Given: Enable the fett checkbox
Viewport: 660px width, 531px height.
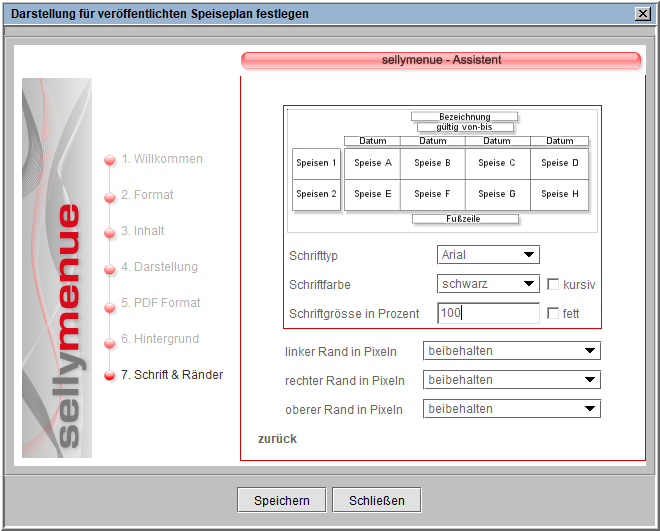Looking at the screenshot, I should point(554,314).
